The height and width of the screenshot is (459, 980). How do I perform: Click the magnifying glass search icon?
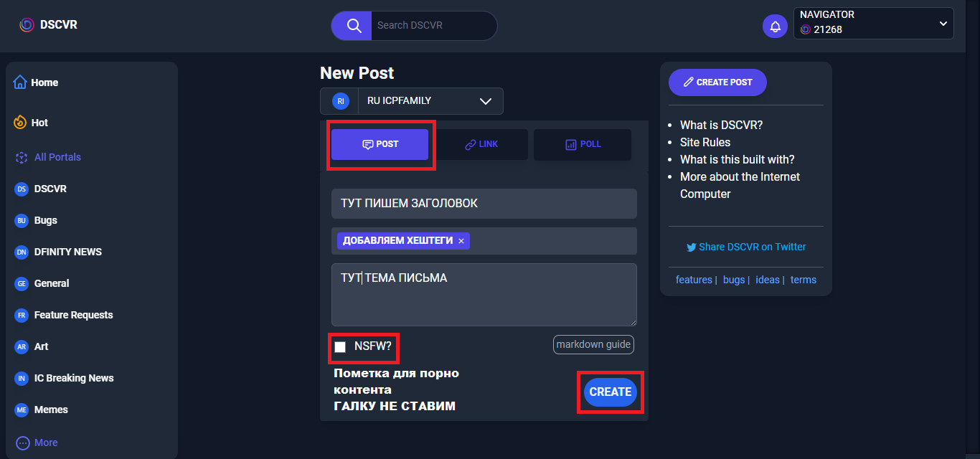(354, 26)
